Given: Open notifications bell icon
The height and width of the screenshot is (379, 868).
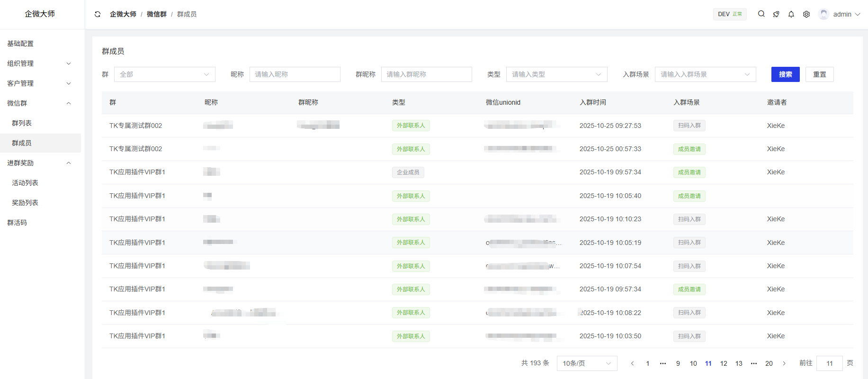Looking at the screenshot, I should (791, 14).
